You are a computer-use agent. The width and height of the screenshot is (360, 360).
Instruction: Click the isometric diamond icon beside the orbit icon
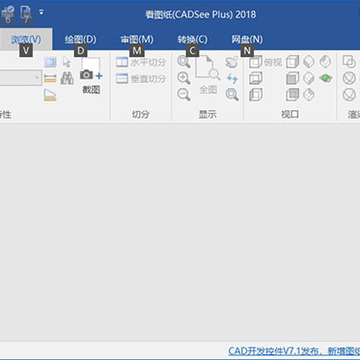[x=309, y=78]
